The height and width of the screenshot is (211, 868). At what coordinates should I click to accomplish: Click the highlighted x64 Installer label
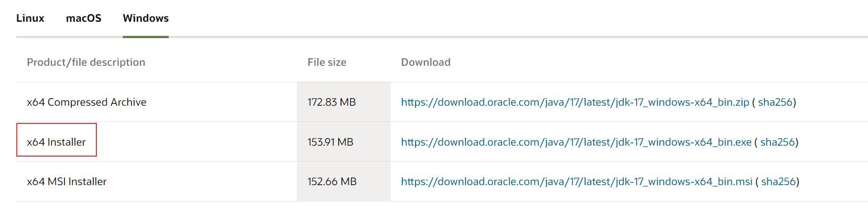coord(56,142)
